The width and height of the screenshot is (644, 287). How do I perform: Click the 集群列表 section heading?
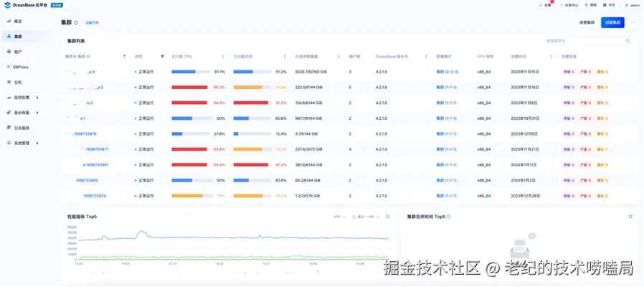[76, 41]
